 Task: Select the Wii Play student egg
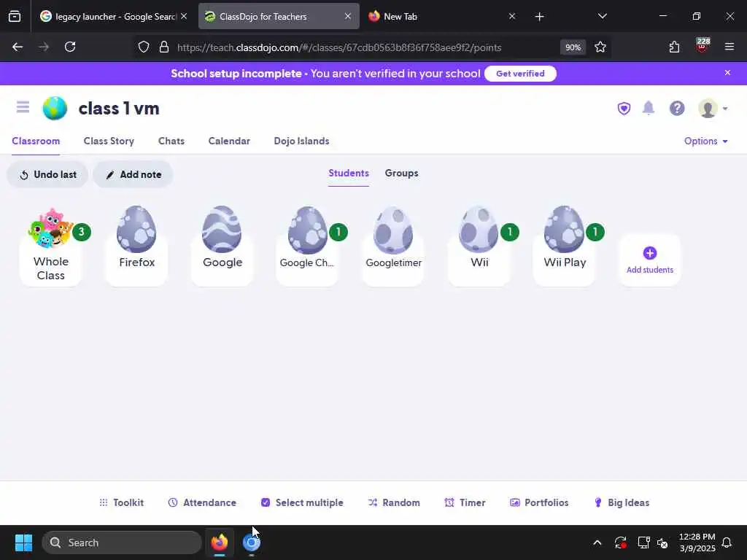tap(565, 246)
